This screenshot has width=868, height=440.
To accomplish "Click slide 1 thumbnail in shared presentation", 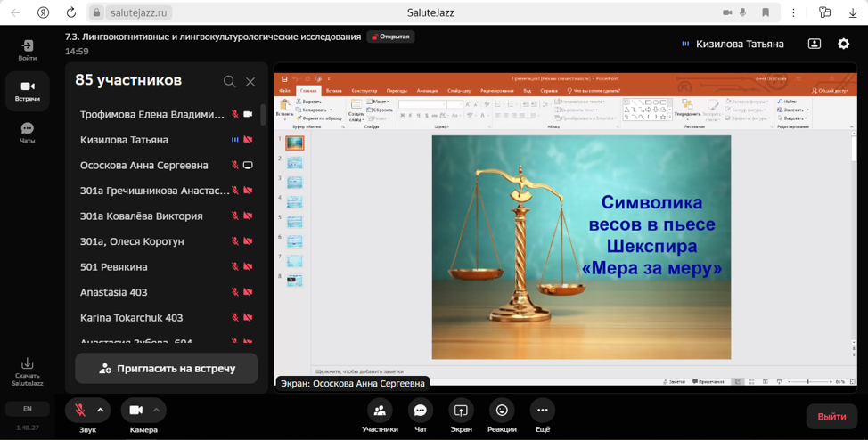I will [294, 143].
